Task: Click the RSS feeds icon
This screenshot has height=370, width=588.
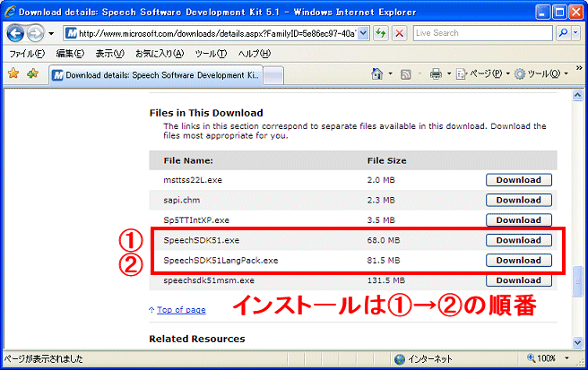Action: (406, 74)
